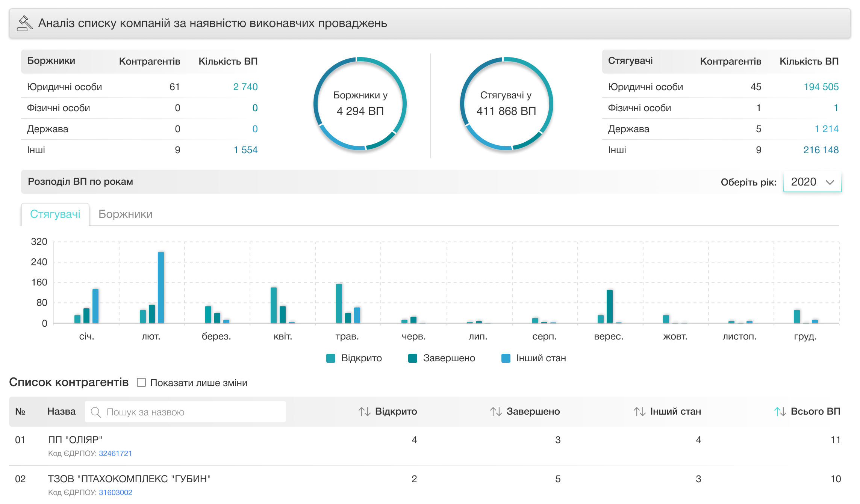The image size is (860, 504).
Task: Click the search magnifier icon
Action: 96,412
